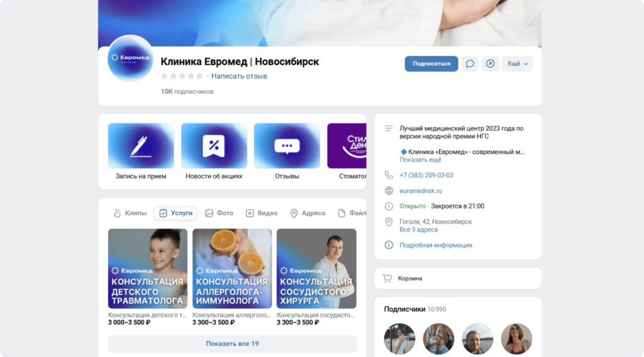Open the Запись на прием tile
This screenshot has height=357, width=644.
141,151
